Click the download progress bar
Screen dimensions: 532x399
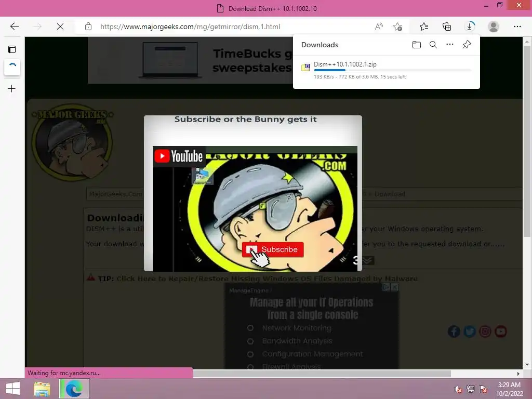coord(393,70)
